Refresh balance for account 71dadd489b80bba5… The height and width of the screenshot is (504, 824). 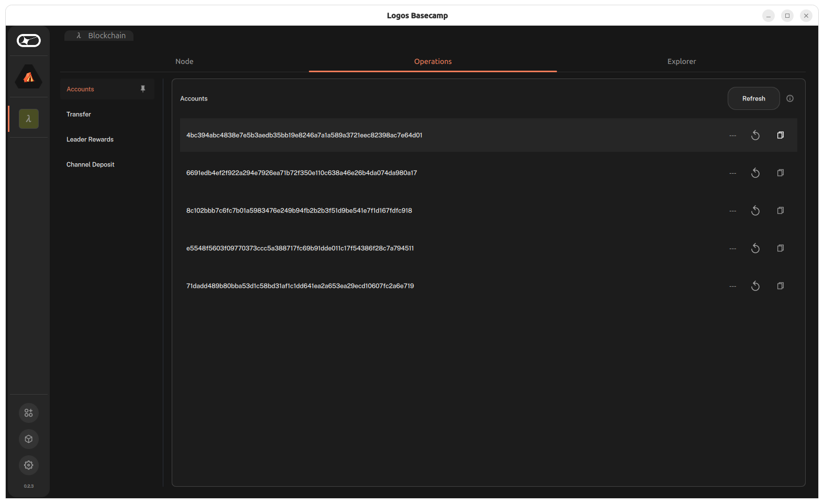(755, 286)
